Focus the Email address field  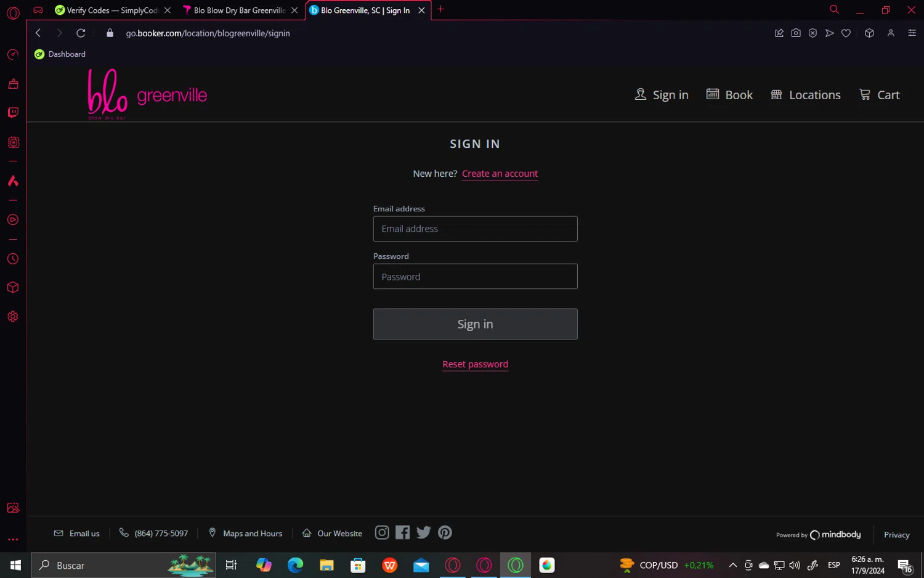(475, 229)
